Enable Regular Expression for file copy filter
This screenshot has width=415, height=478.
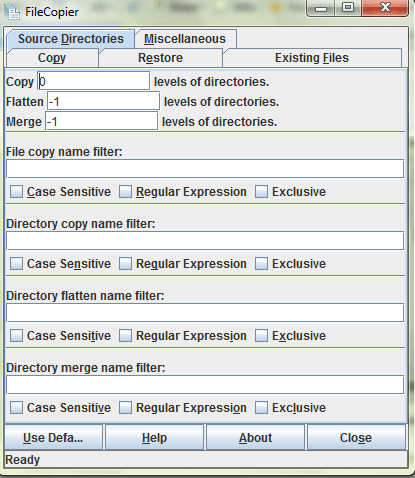pos(126,192)
